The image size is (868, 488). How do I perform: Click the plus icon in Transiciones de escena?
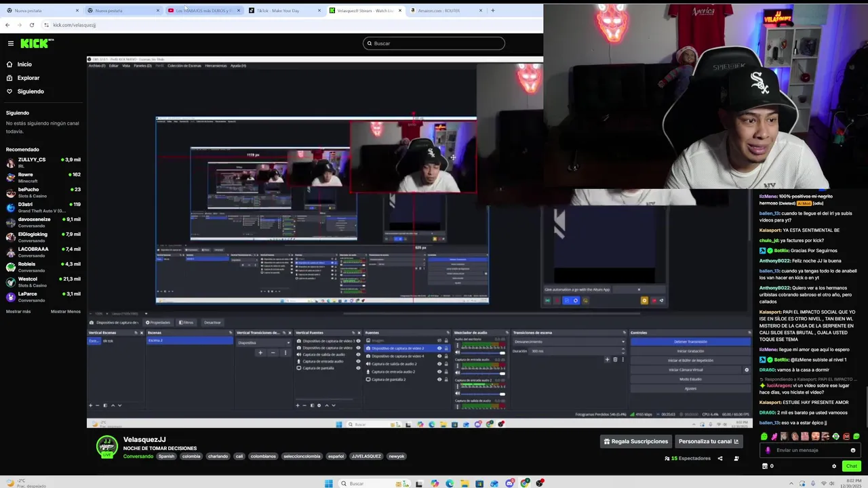click(607, 359)
